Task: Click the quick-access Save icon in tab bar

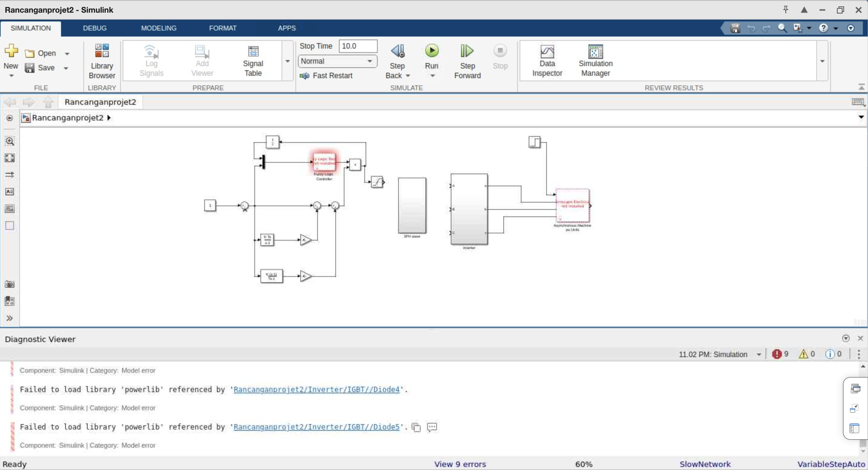Action: coord(735,28)
